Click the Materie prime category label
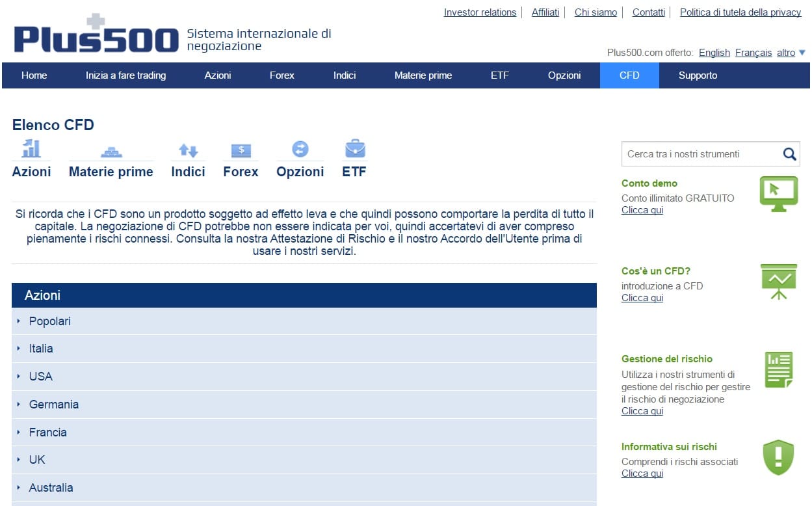 click(x=111, y=172)
